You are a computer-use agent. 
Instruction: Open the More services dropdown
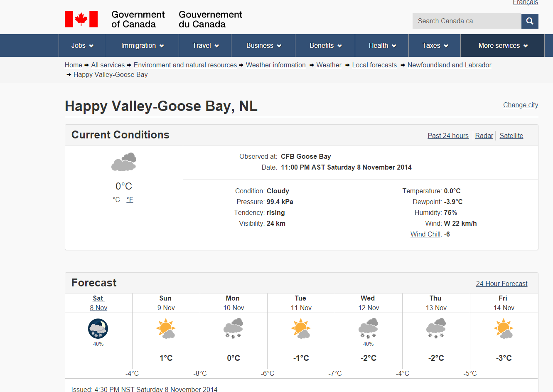click(503, 46)
